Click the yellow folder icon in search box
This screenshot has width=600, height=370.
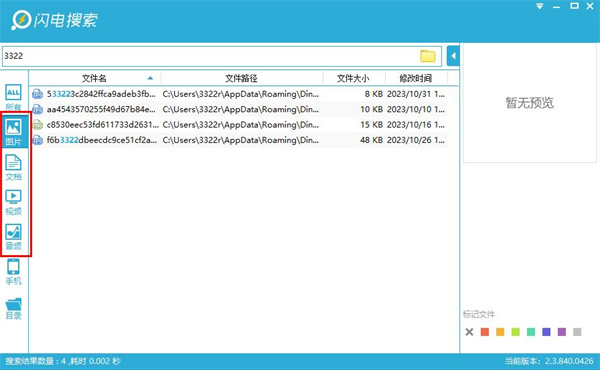427,56
